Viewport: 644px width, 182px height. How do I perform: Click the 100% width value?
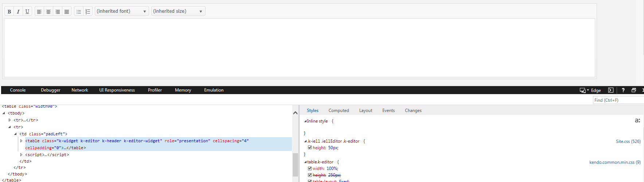(x=332, y=169)
